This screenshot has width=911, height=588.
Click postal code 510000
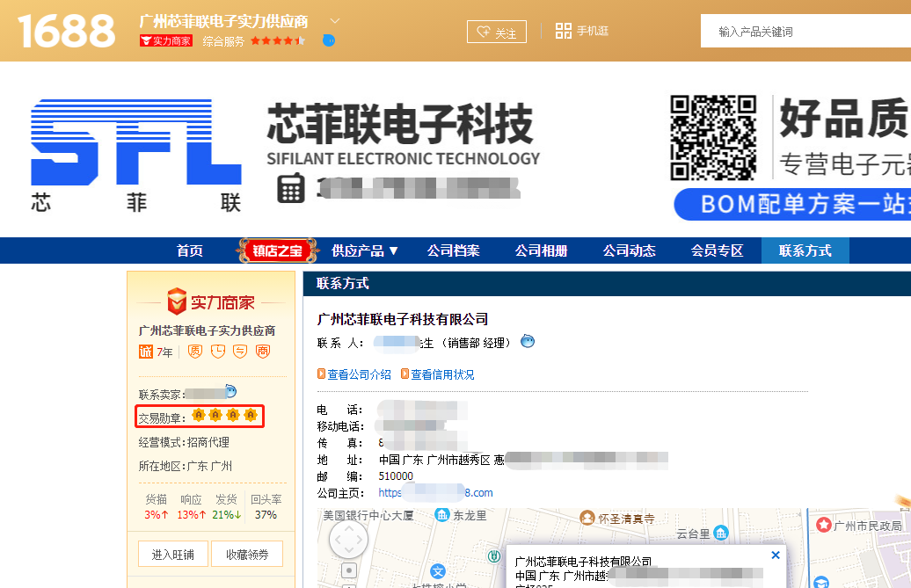[396, 476]
